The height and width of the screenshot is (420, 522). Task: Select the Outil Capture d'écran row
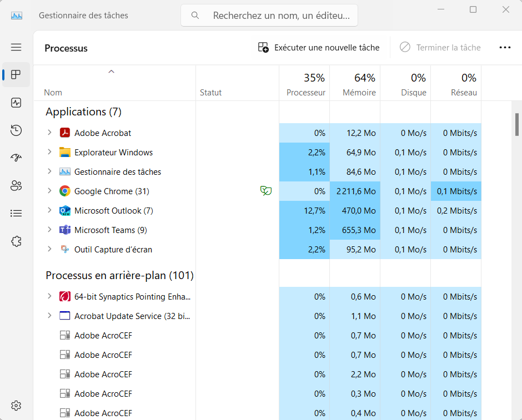(x=113, y=250)
